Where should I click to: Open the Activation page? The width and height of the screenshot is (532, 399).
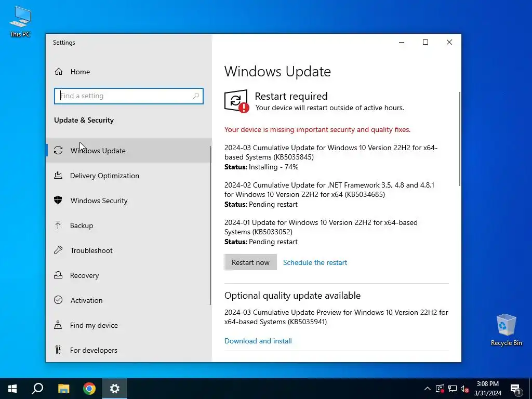coord(129,300)
